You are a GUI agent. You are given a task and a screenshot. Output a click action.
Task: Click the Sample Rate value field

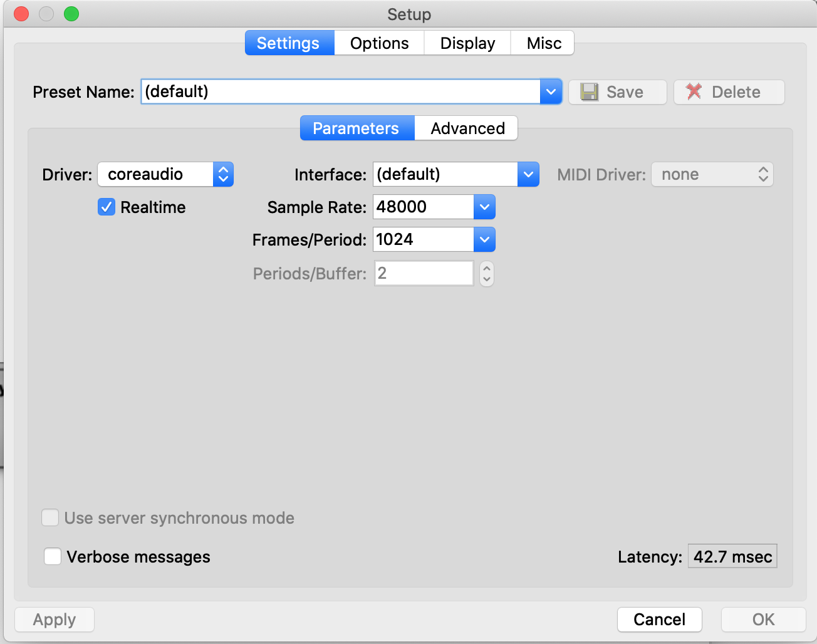[x=424, y=207]
